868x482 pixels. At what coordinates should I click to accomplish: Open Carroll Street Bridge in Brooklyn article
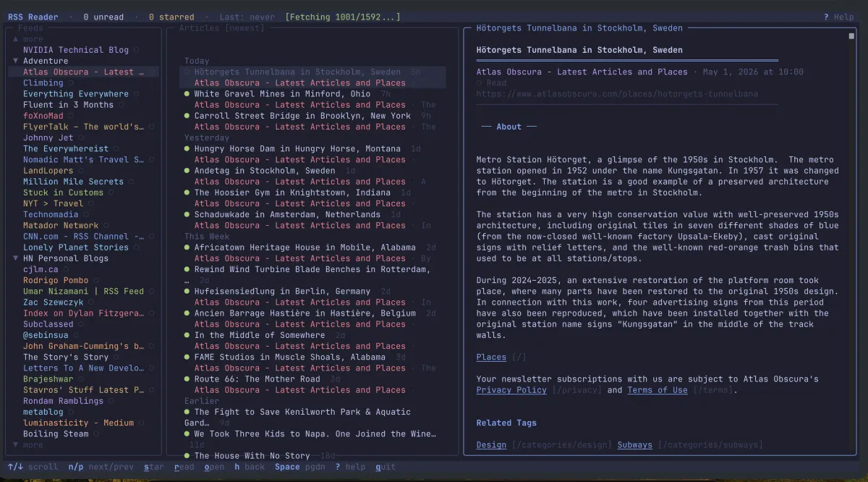302,116
